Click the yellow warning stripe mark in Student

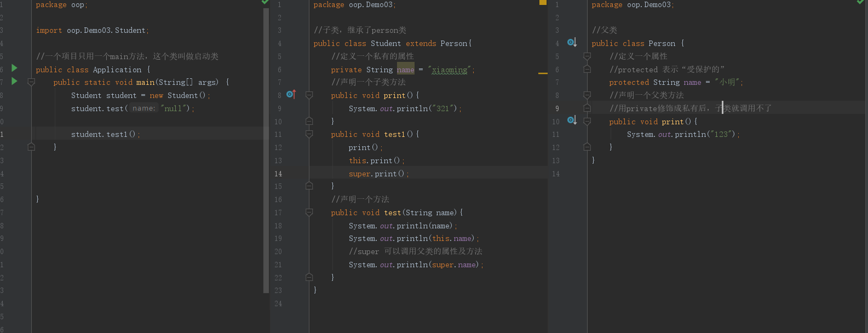coord(543,73)
